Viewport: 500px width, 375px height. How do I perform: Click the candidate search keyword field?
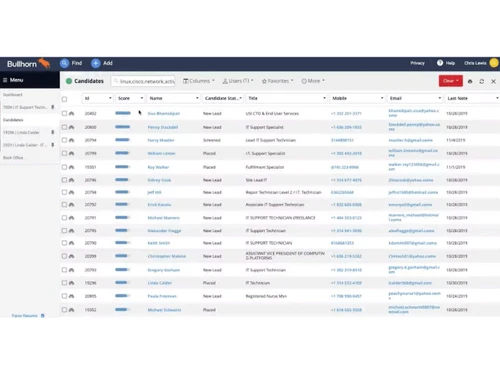coord(143,81)
